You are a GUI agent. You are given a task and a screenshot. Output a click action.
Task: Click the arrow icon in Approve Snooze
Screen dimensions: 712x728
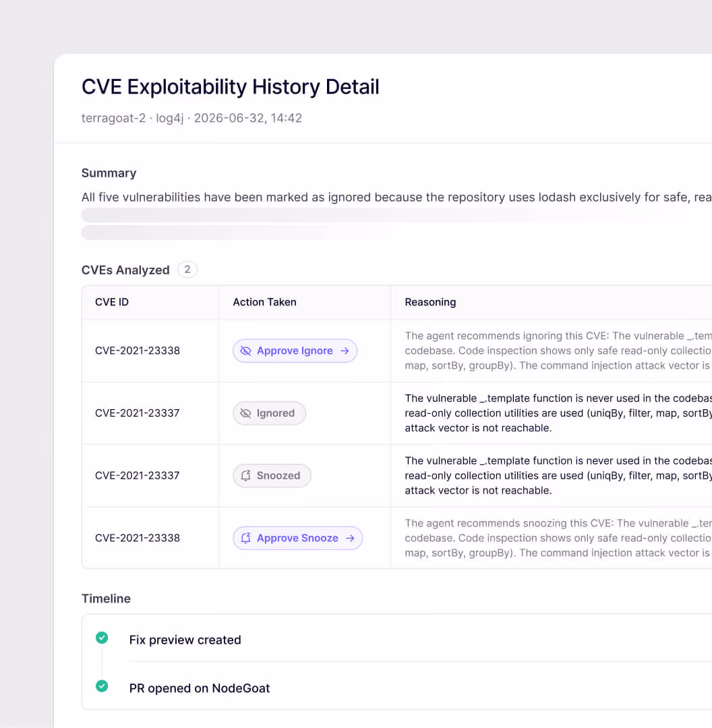click(350, 538)
